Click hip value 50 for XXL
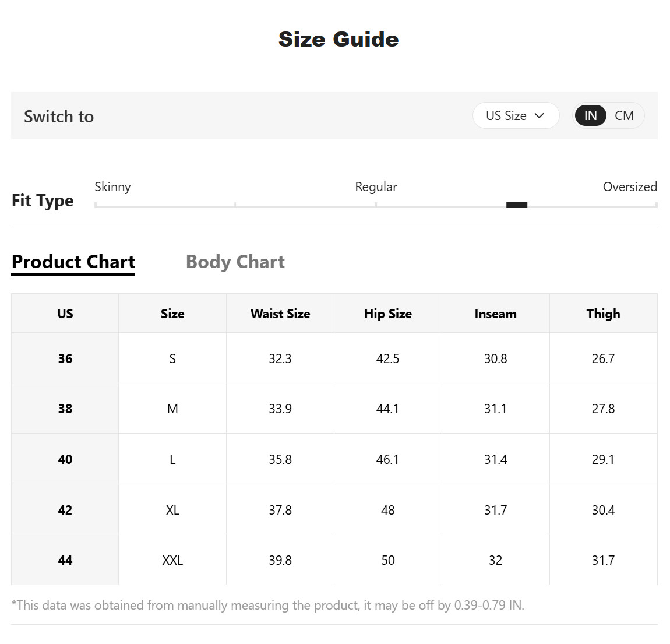Screen dimensions: 670x644 (388, 560)
